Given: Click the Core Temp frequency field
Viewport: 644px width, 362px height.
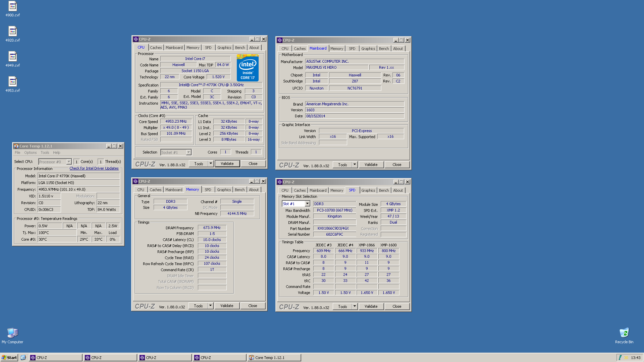Looking at the screenshot, I should point(78,189).
